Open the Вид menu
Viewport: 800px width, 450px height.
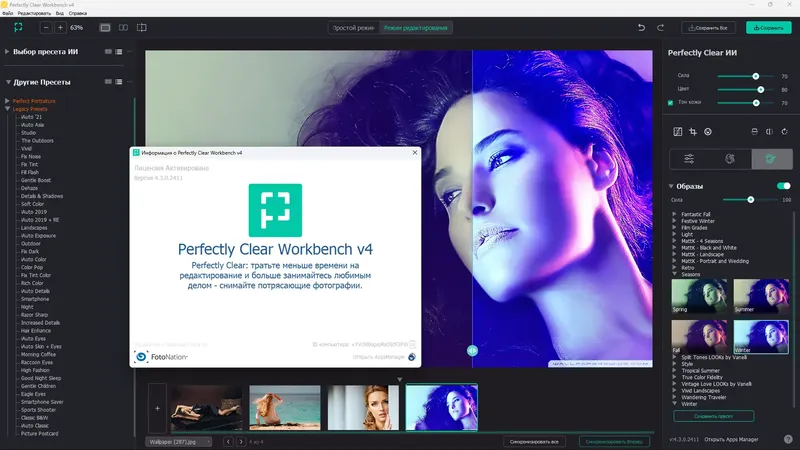point(60,13)
